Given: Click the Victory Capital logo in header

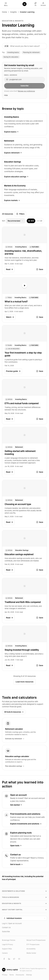Looking at the screenshot, I should coord(24,4).
